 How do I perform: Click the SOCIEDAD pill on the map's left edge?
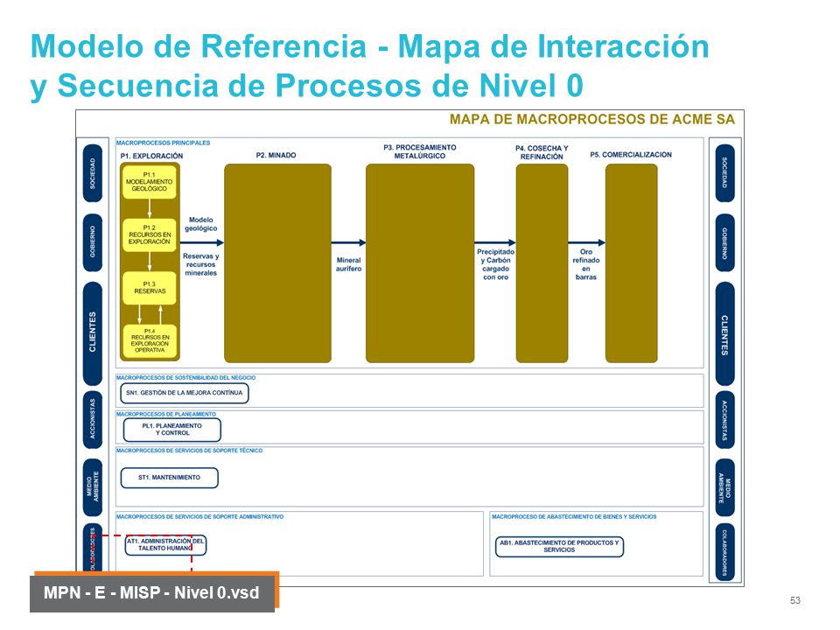pos(93,173)
